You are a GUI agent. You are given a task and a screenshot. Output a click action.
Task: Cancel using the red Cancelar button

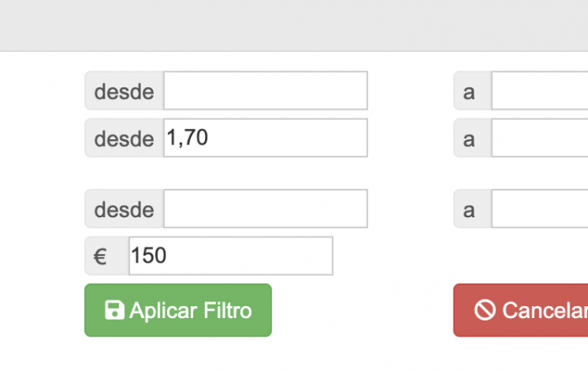(x=521, y=310)
